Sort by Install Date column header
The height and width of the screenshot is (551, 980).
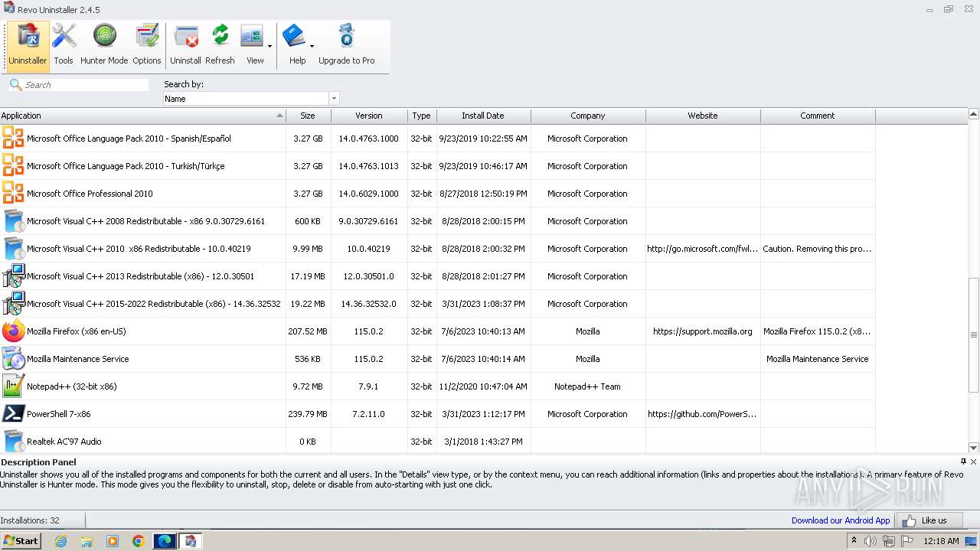(483, 116)
